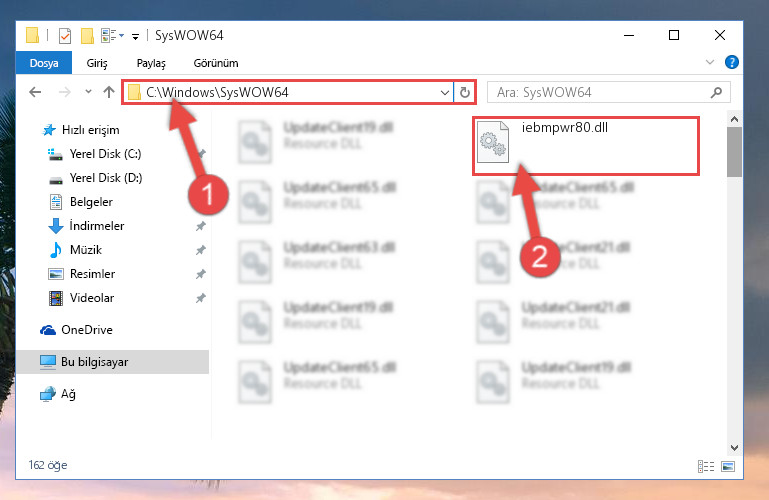Switch to large thumbnails view icon
Image resolution: width=769 pixels, height=500 pixels.
(x=728, y=466)
